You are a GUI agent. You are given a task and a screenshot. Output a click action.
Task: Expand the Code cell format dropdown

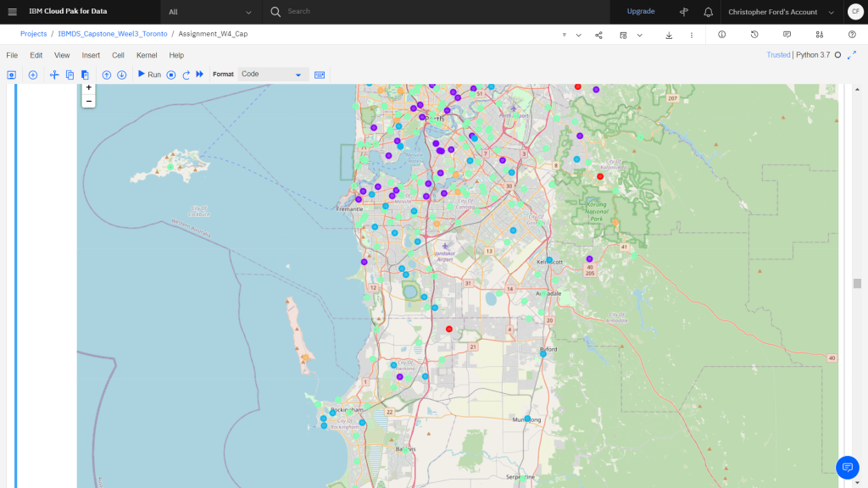(272, 75)
